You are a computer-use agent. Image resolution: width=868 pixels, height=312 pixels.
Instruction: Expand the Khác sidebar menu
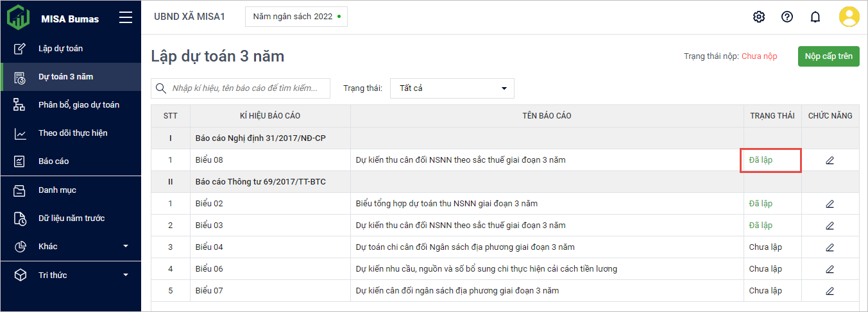click(71, 247)
